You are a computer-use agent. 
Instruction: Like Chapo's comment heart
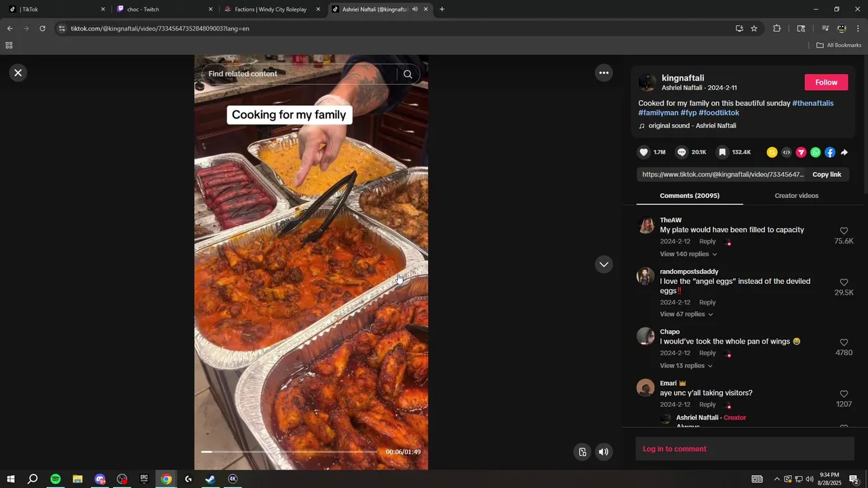click(x=844, y=343)
